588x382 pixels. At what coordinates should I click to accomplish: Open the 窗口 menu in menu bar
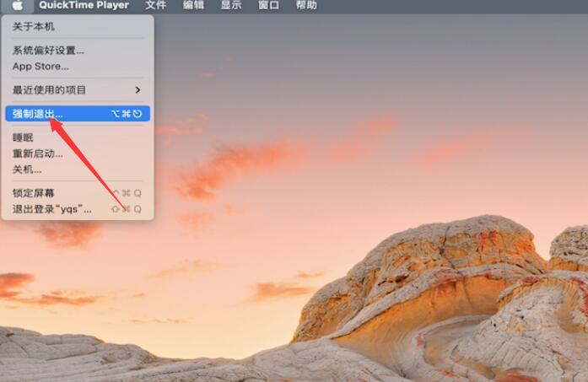[268, 5]
